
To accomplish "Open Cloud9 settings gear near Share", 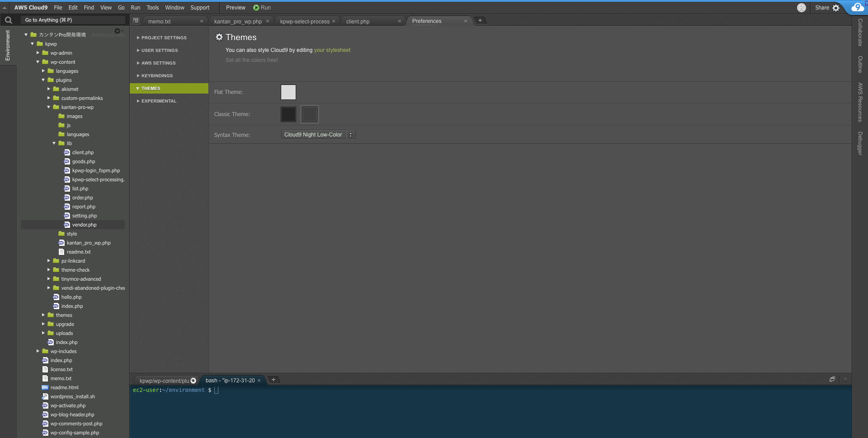I will [x=836, y=8].
